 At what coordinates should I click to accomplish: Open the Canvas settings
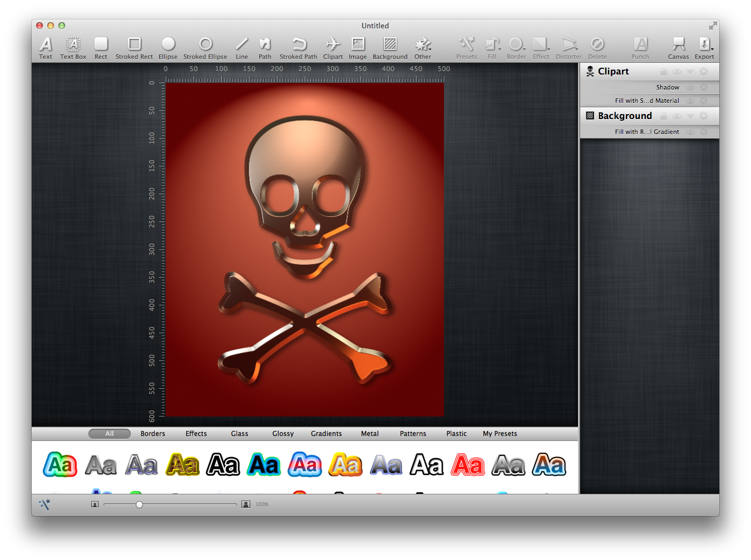coord(678,47)
